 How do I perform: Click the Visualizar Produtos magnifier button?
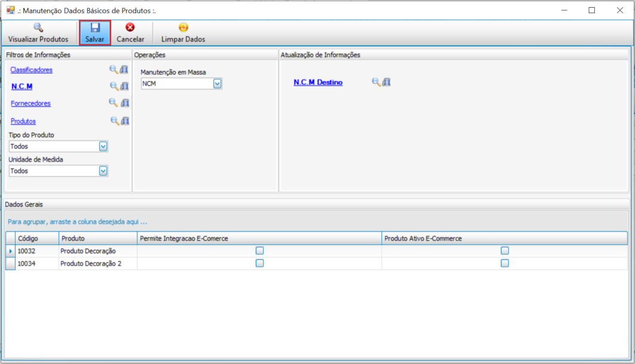(x=38, y=33)
